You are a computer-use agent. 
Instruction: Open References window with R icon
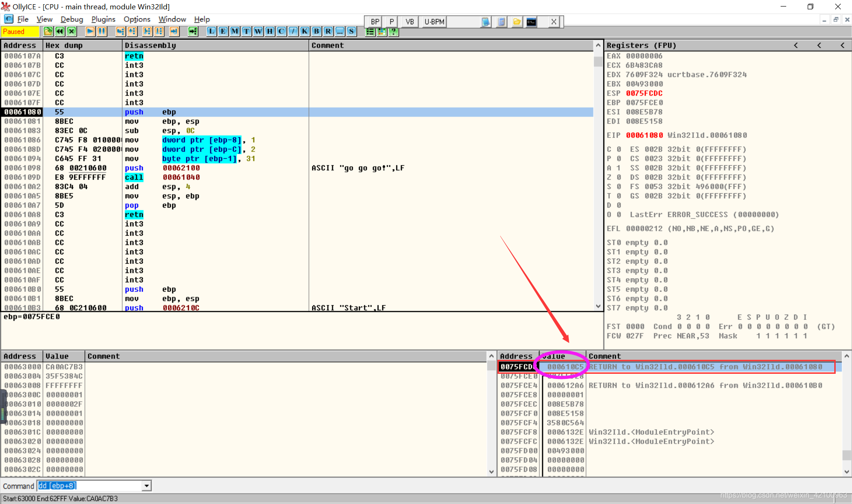(328, 31)
